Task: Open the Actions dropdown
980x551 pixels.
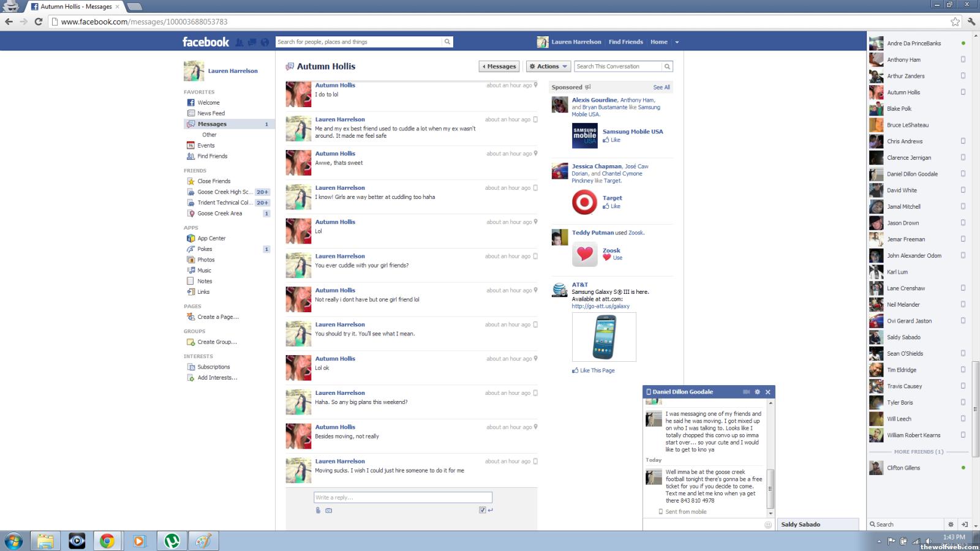Action: pyautogui.click(x=549, y=66)
